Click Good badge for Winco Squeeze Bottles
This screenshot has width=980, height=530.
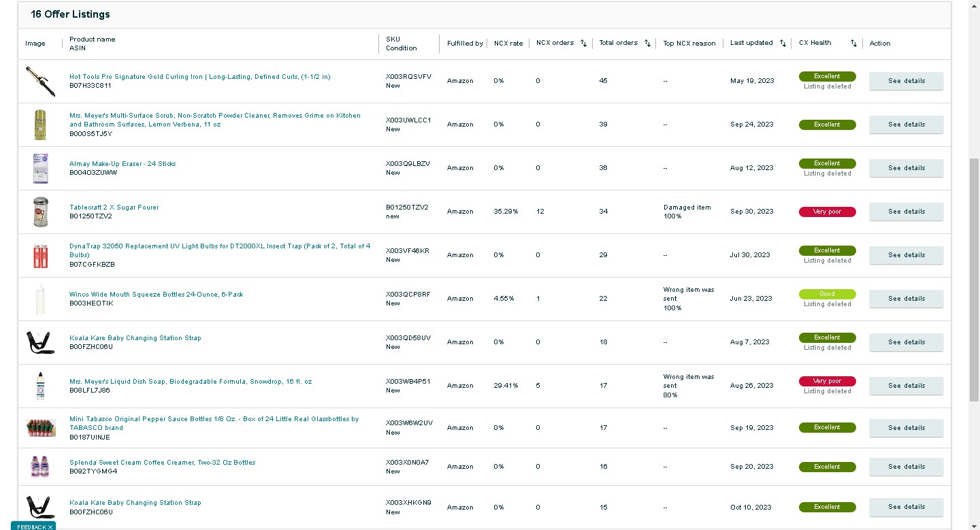coord(827,294)
